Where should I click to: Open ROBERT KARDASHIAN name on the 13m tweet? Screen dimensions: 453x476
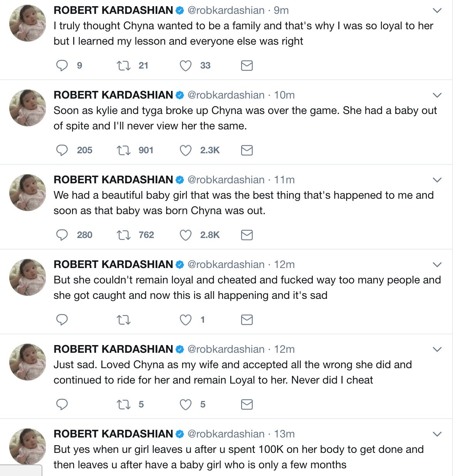[x=113, y=434]
